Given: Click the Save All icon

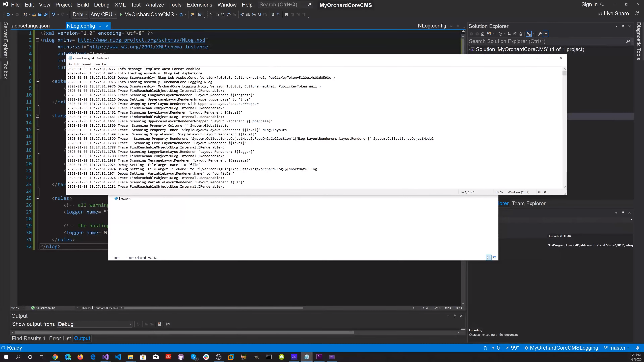Looking at the screenshot, I should coord(45,15).
